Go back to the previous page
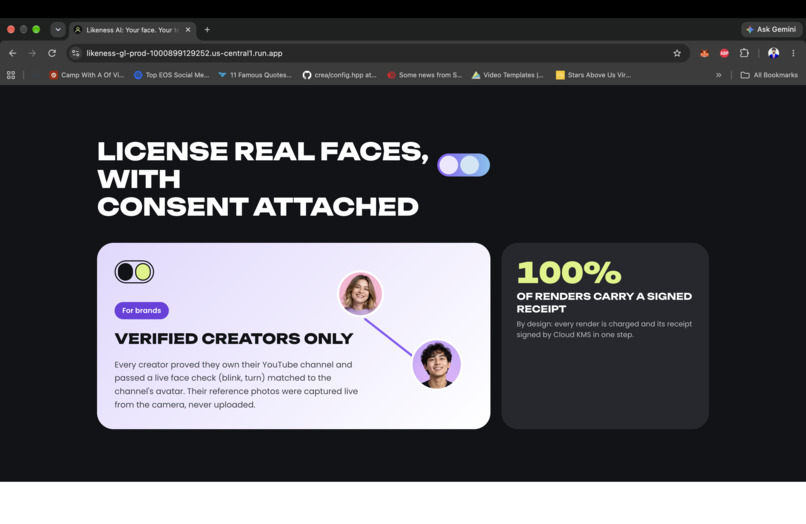806x524 pixels. 12,53
